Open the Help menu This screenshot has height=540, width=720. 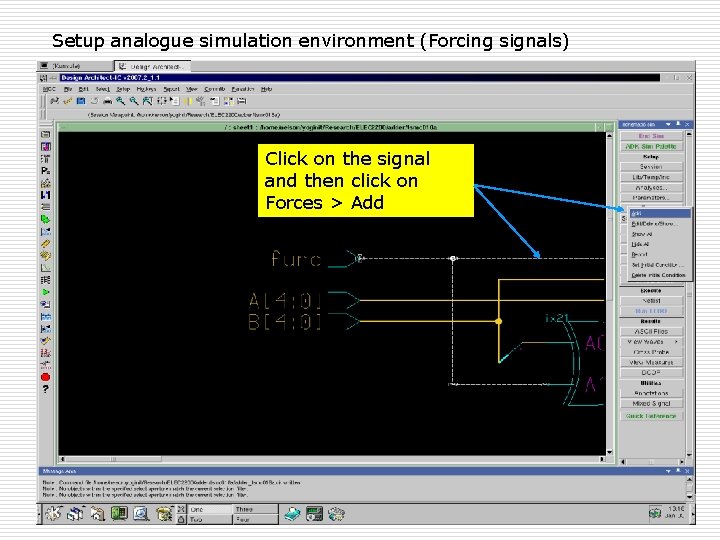[266, 89]
